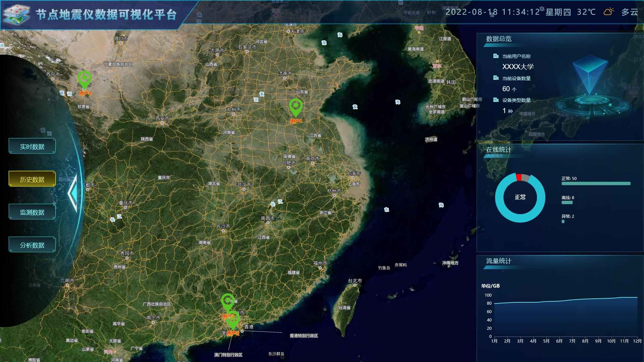Screen dimensions: 644x362
Task: Click the 澳门特别行政区 map label
Action: (x=228, y=355)
